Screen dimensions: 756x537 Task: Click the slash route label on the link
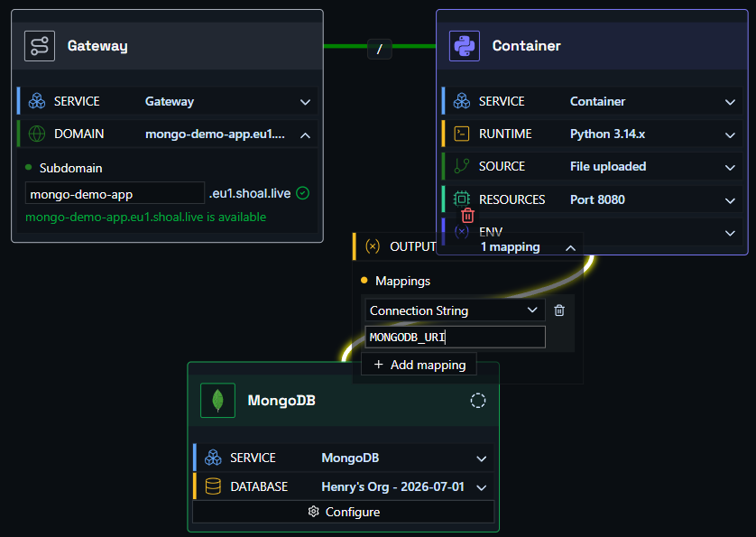click(380, 49)
